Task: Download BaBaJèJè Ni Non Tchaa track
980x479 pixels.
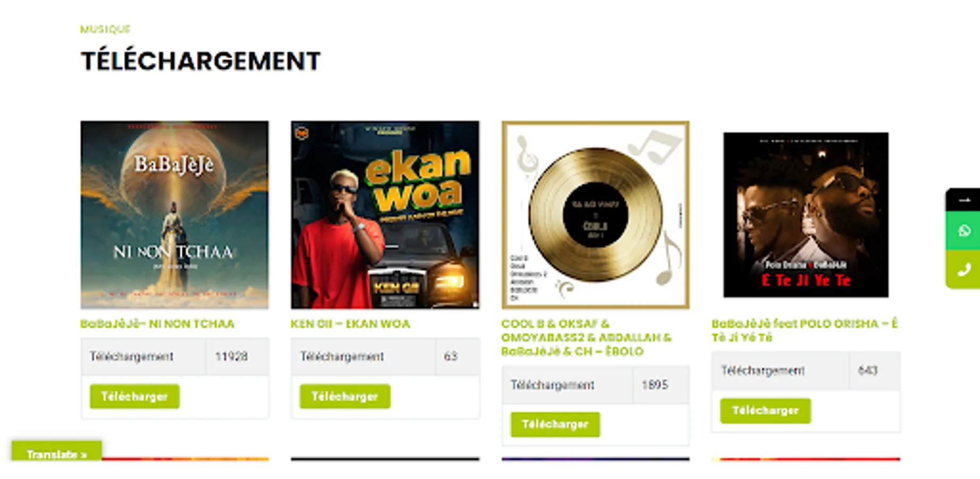Action: [135, 397]
